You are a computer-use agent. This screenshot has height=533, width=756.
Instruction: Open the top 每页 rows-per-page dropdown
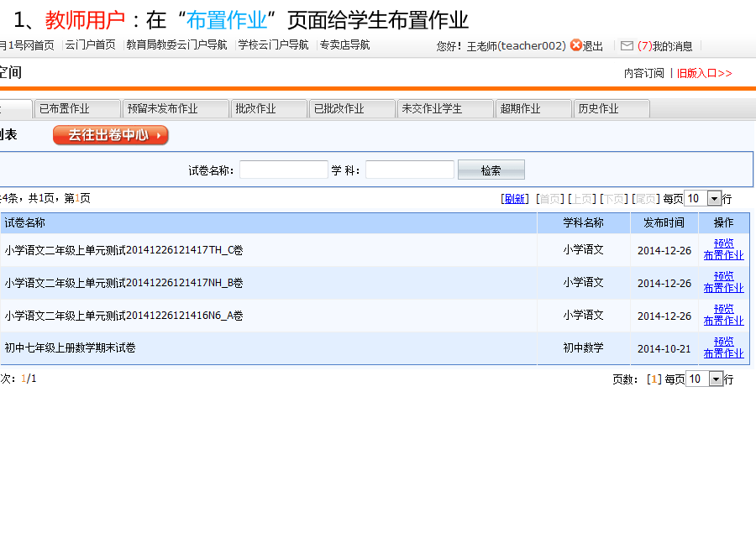coord(715,199)
